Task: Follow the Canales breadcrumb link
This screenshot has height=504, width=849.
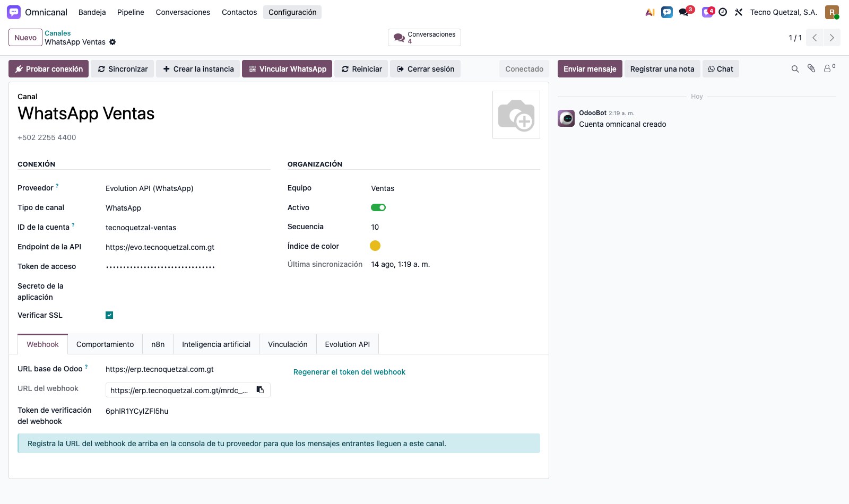Action: 57,33
